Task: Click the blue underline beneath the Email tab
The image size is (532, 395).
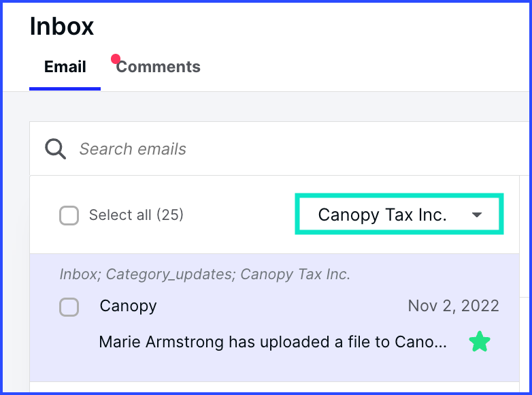Action: click(65, 89)
